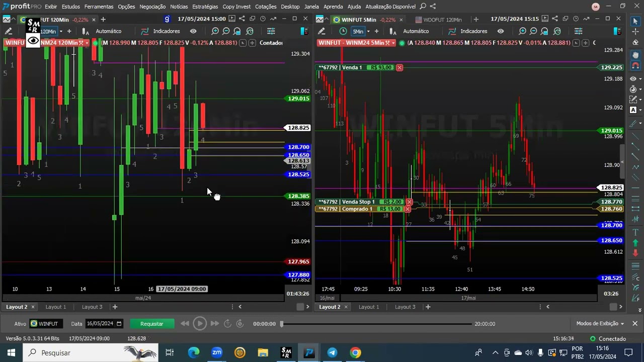Click the replay Play button
The image size is (644, 362).
coord(200,324)
